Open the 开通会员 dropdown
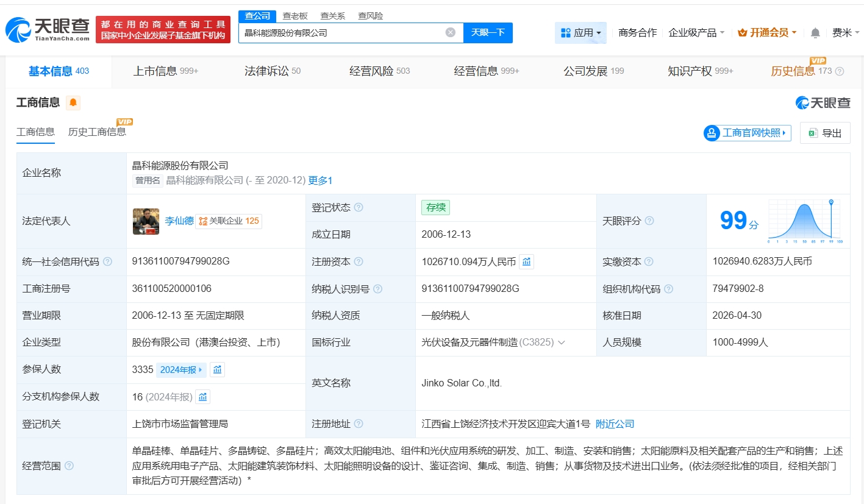The image size is (864, 504). (x=767, y=33)
